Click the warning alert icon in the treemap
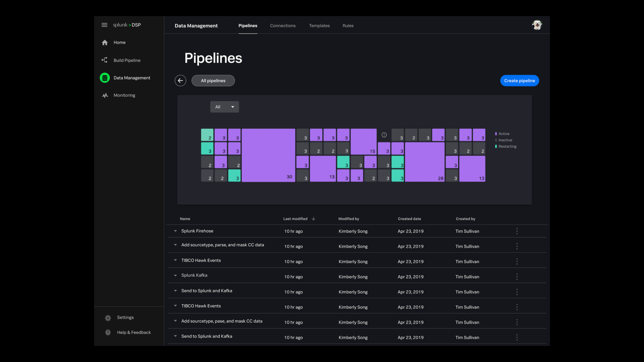 (384, 135)
